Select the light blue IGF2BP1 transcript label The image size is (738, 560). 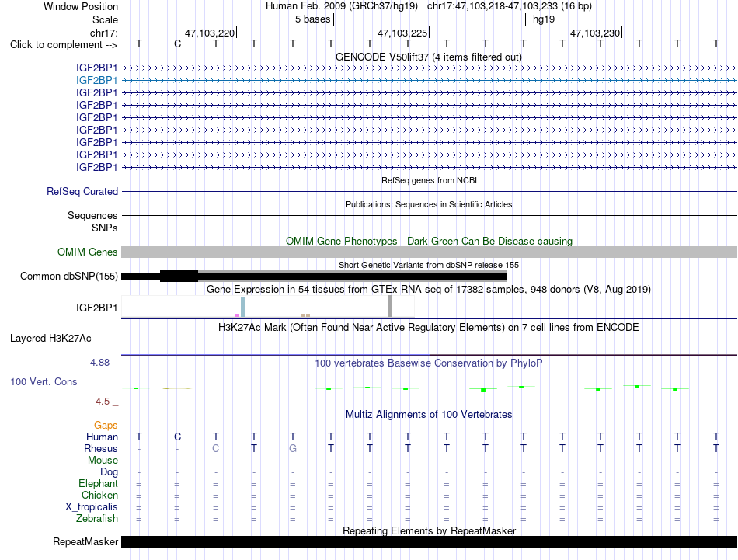(96, 81)
